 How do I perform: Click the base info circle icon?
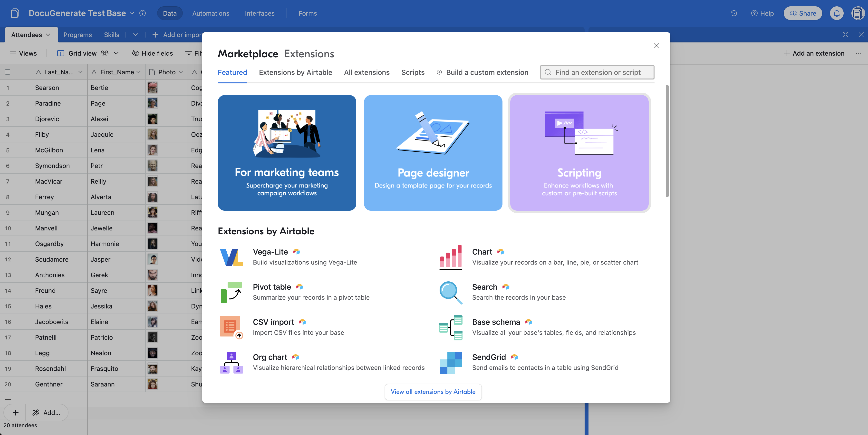coord(143,13)
